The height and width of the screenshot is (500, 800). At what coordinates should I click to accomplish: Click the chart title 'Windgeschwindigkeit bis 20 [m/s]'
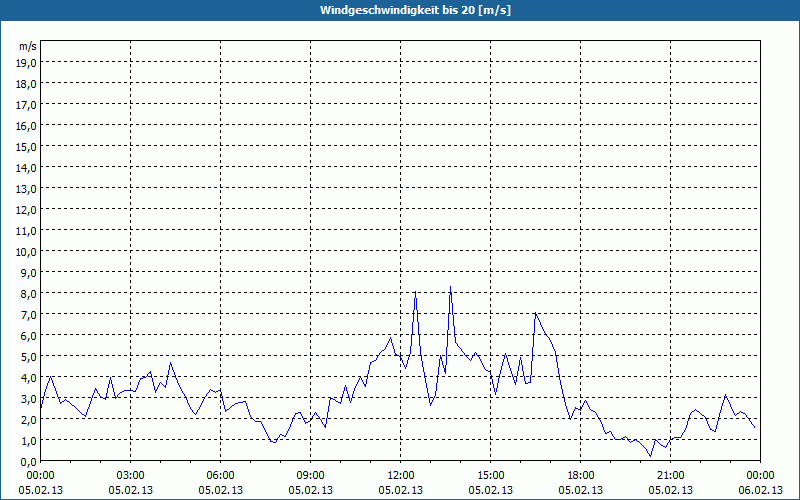pos(415,10)
